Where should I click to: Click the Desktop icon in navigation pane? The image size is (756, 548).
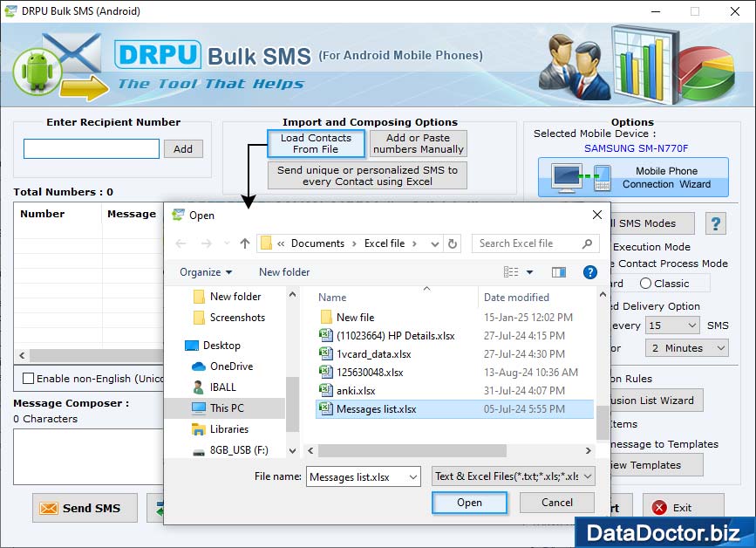[192, 346]
